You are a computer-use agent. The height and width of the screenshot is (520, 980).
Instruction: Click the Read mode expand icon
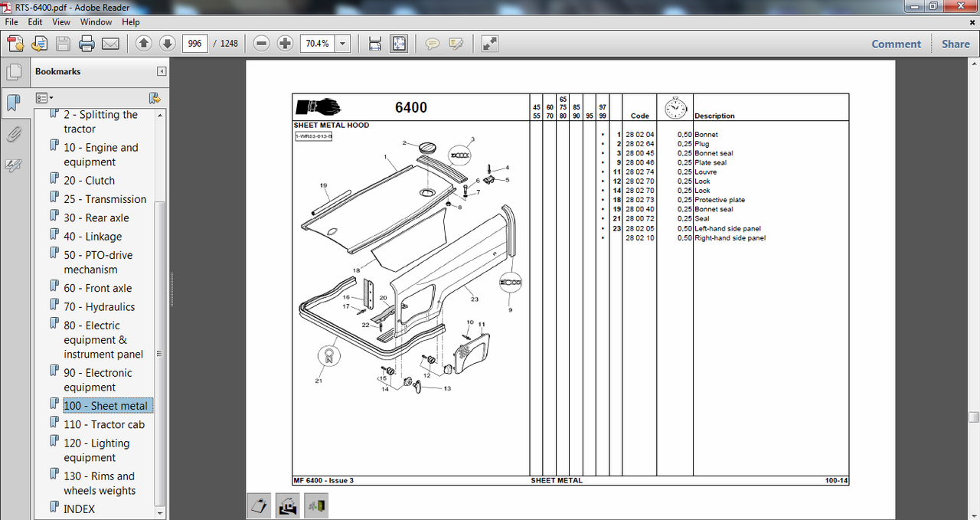point(490,44)
